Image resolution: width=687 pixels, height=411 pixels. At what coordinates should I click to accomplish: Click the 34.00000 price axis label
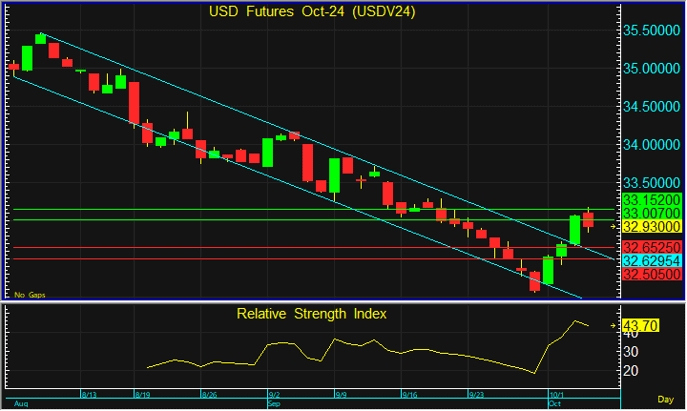click(653, 145)
